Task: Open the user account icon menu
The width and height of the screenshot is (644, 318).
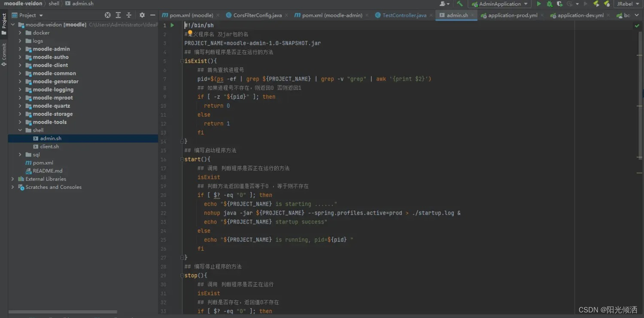Action: tap(444, 4)
